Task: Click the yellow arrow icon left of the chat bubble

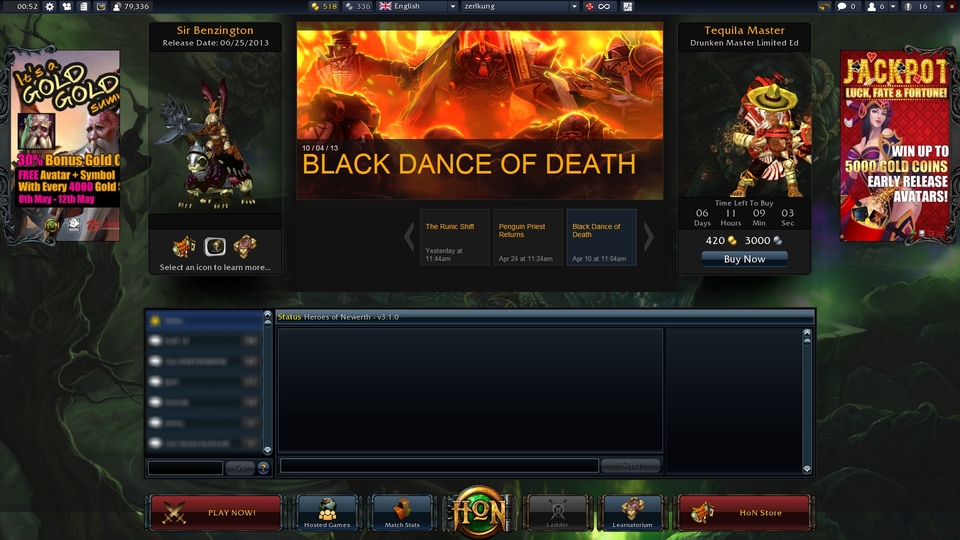Action: pyautogui.click(x=824, y=6)
